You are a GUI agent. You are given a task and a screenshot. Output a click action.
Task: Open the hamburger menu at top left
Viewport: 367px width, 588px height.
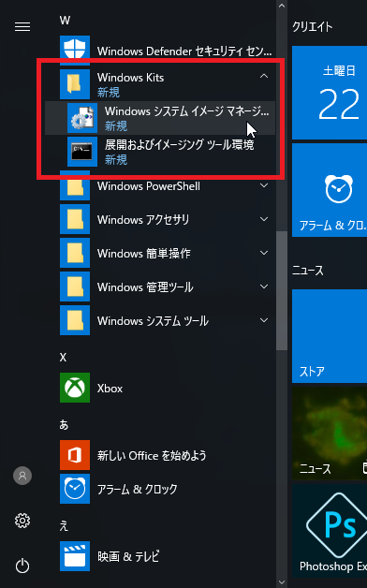tap(22, 26)
